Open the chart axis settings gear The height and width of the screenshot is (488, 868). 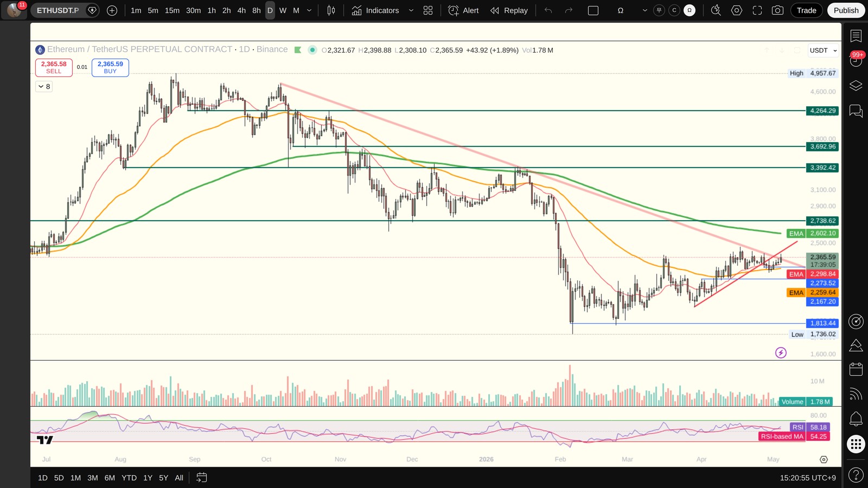(x=824, y=459)
